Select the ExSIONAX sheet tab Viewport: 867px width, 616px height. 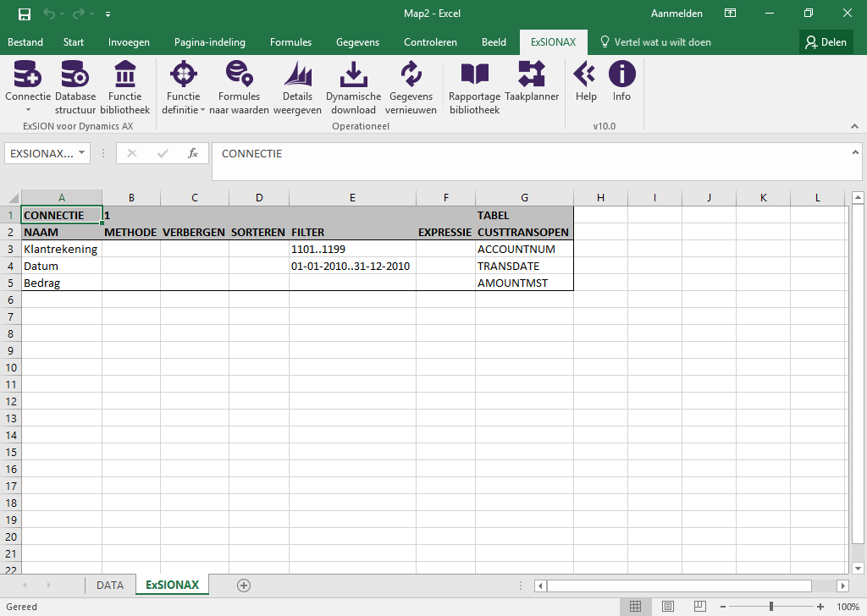(173, 585)
